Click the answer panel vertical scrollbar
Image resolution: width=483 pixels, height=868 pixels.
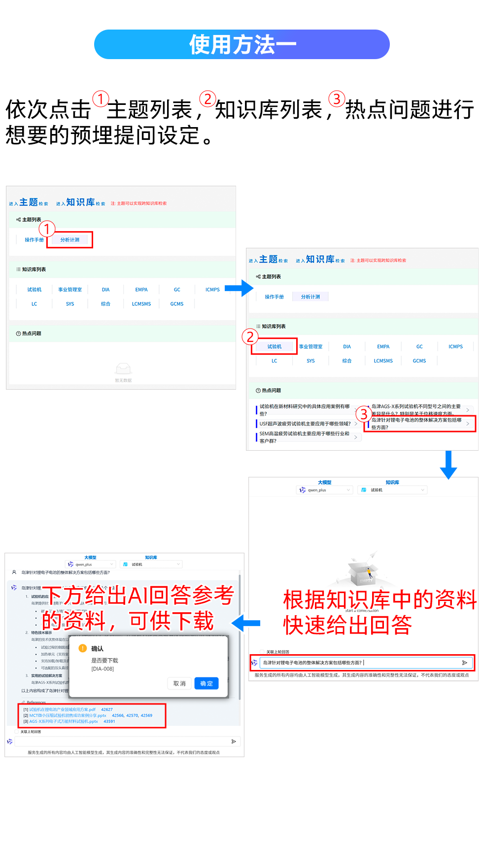tap(240, 640)
